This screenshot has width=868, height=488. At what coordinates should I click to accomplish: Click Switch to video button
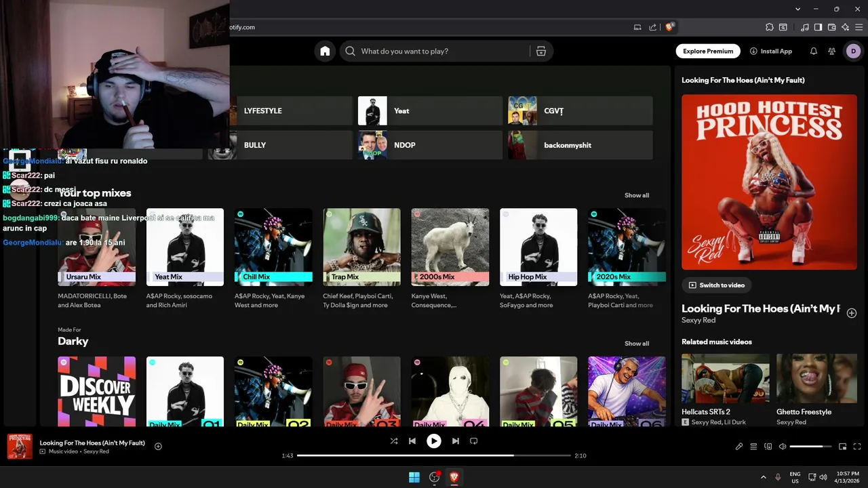pos(717,285)
